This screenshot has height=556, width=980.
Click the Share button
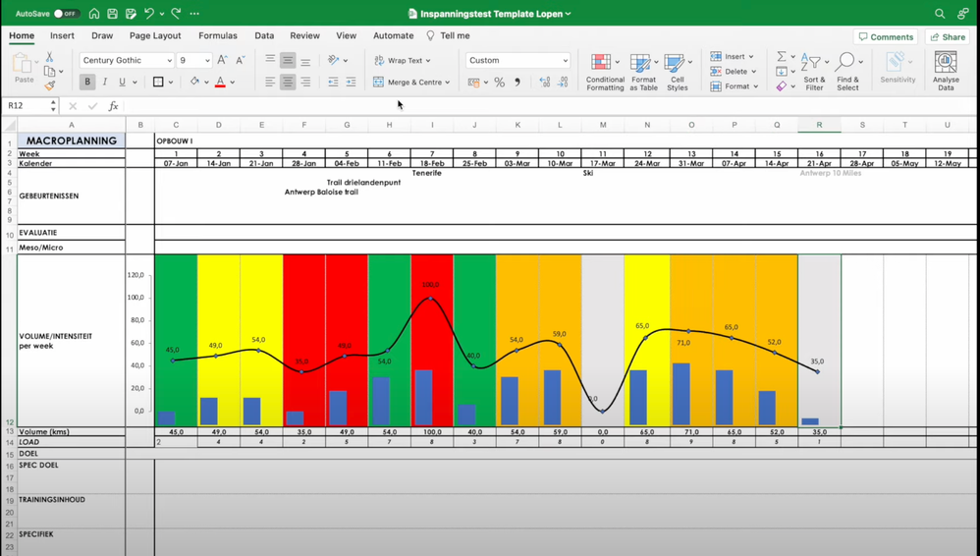[947, 37]
